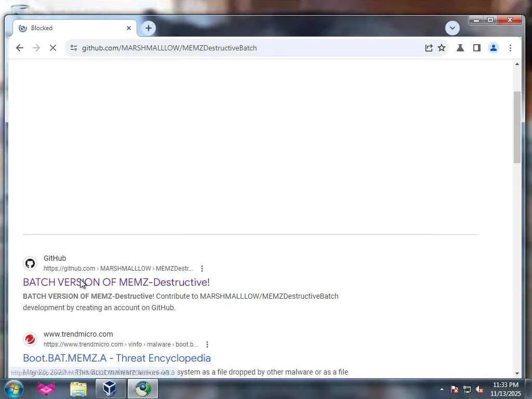
Task: Maximize the browser window
Action: coord(490,20)
